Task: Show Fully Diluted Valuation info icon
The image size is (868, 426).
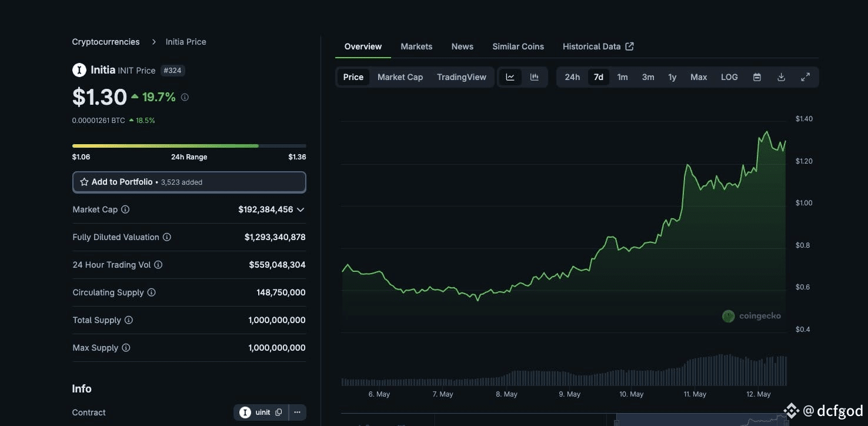Action: tap(167, 237)
